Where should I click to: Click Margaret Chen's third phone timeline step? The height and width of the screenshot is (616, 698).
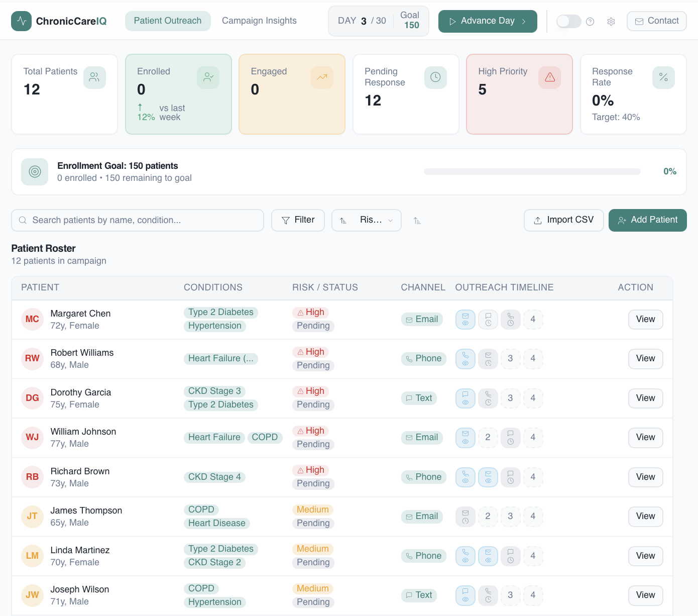pyautogui.click(x=511, y=320)
